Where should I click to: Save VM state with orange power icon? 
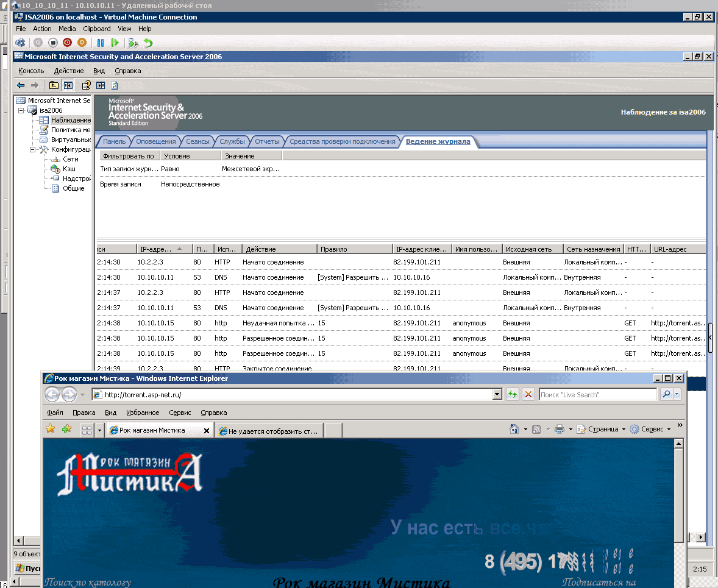click(82, 43)
